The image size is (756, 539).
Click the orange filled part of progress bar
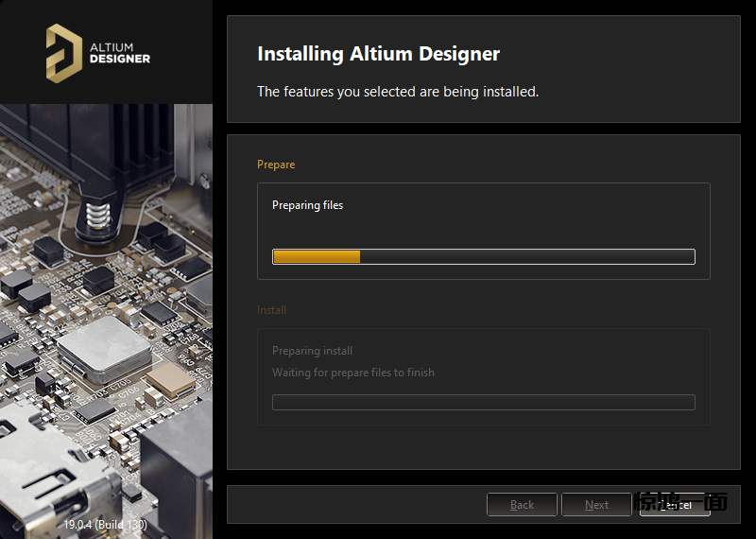316,256
